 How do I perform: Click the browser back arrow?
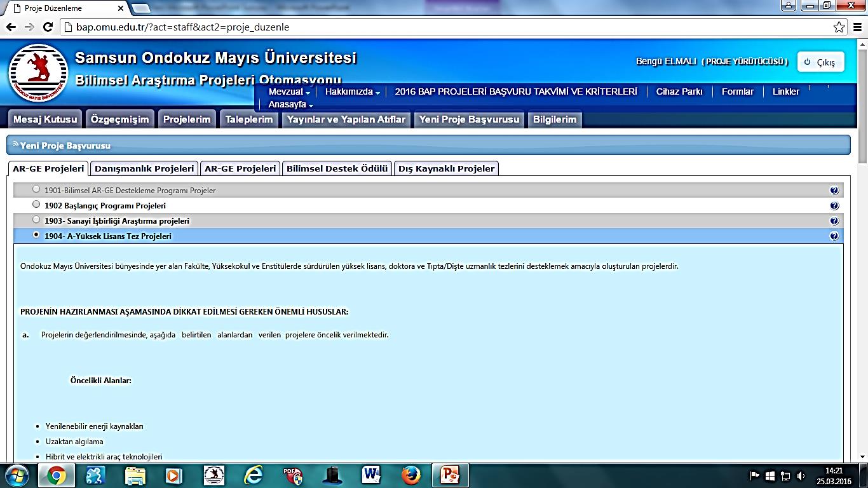[x=11, y=27]
